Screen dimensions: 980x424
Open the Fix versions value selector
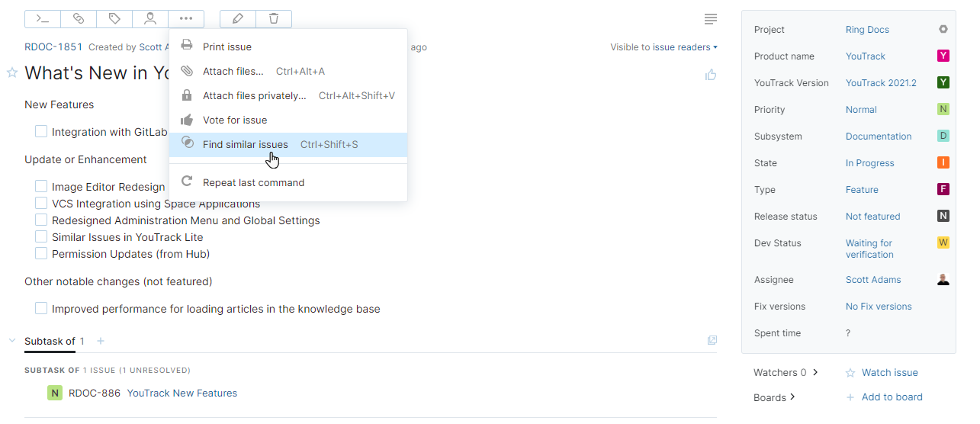pyautogui.click(x=879, y=307)
